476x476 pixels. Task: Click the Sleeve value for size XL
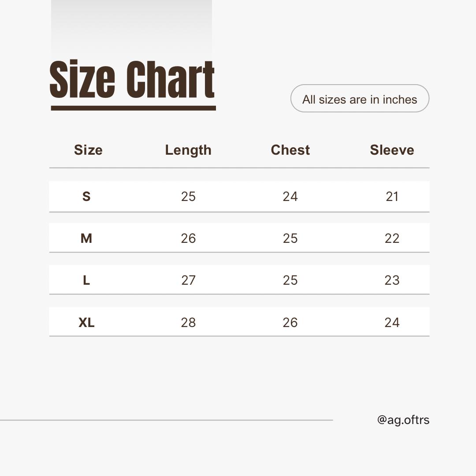[392, 323]
